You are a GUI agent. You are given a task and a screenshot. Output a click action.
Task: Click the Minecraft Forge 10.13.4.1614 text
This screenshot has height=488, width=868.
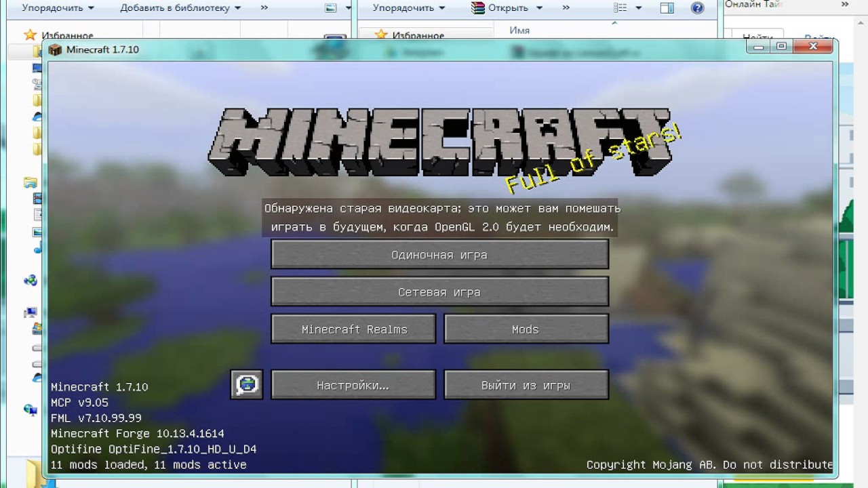(138, 433)
